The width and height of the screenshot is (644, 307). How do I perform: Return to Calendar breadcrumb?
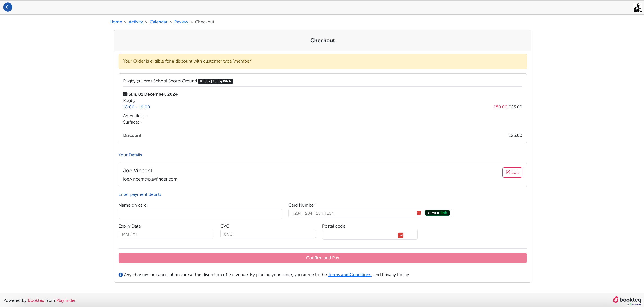point(158,22)
